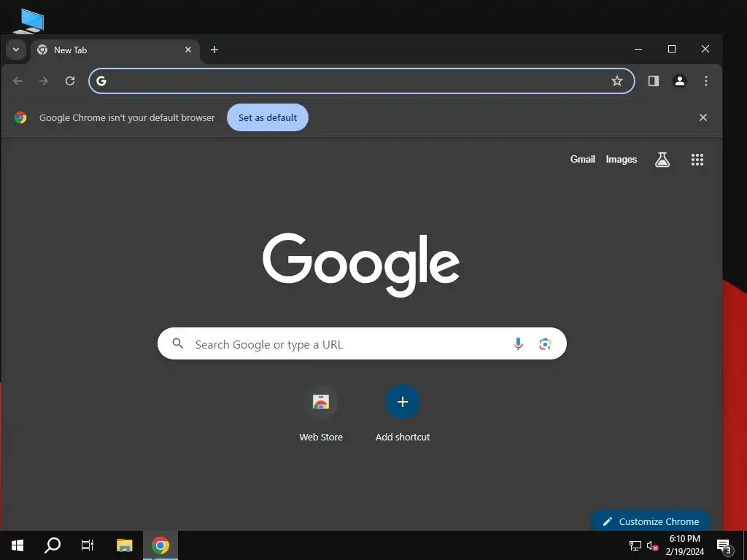Viewport: 747px width, 560px height.
Task: Start voice search with microphone
Action: pyautogui.click(x=519, y=343)
